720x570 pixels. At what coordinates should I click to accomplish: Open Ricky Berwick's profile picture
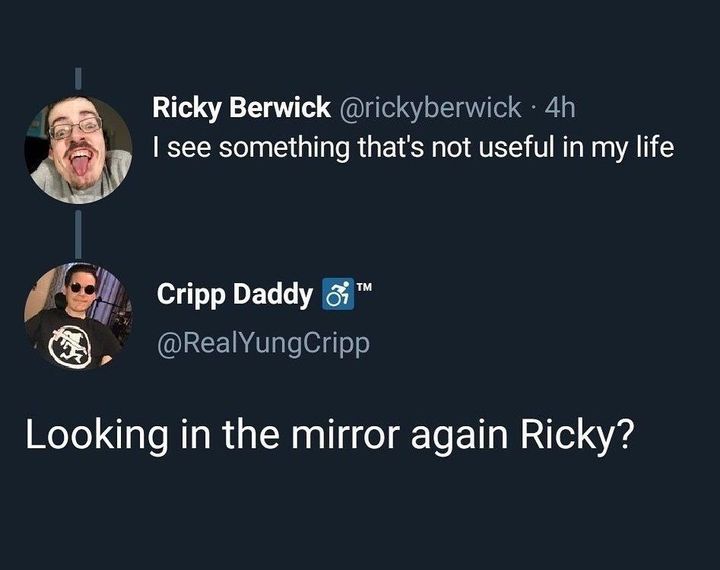pyautogui.click(x=78, y=150)
